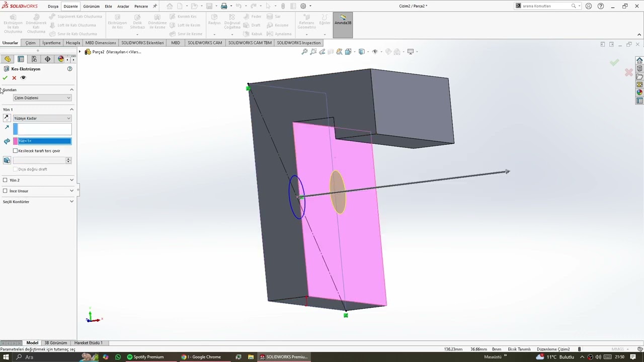Open Çizim Düzlemi start condition dropdown
The width and height of the screenshot is (644, 362).
coord(42,98)
